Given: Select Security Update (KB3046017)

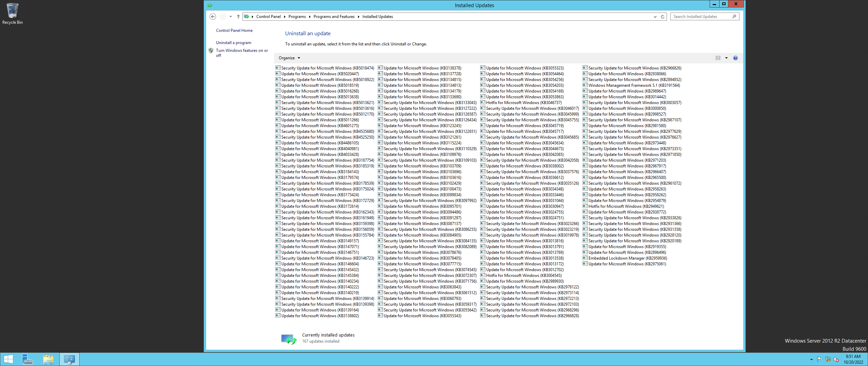Looking at the screenshot, I should tap(530, 108).
